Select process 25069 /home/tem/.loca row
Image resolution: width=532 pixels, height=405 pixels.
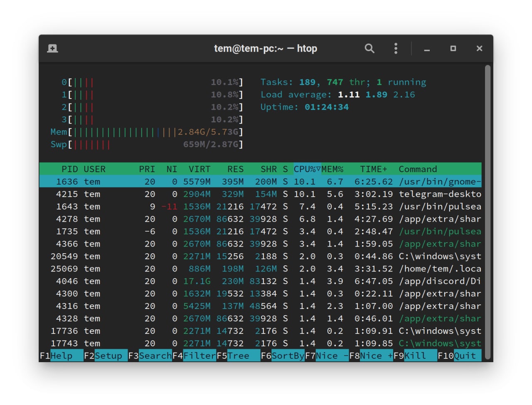point(261,269)
